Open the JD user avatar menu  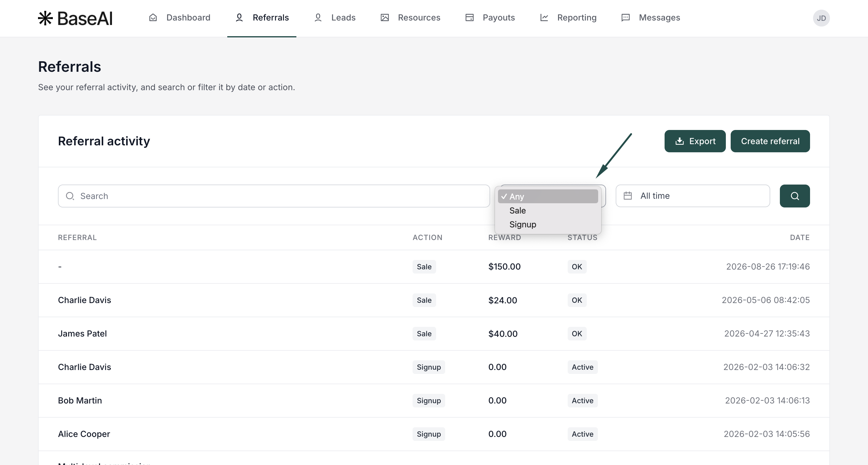coord(821,18)
